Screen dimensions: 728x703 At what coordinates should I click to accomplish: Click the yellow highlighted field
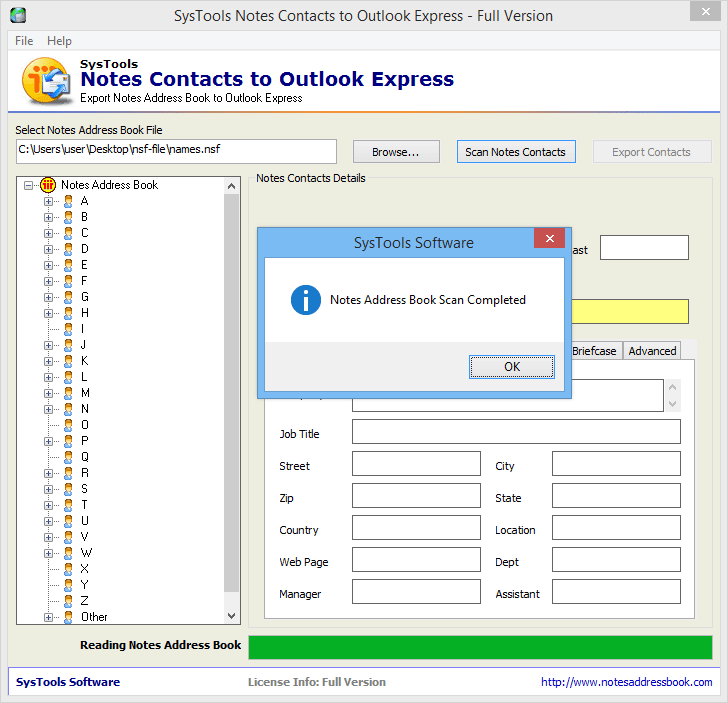pyautogui.click(x=630, y=312)
